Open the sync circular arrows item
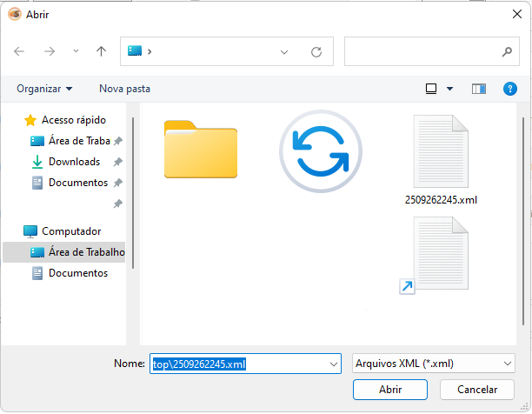The height and width of the screenshot is (414, 532). point(320,151)
